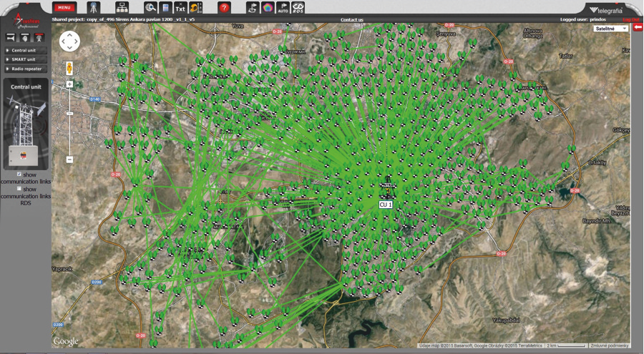Image resolution: width=644 pixels, height=354 pixels.
Task: Open the Satelitné map type dropdown
Action: (610, 29)
